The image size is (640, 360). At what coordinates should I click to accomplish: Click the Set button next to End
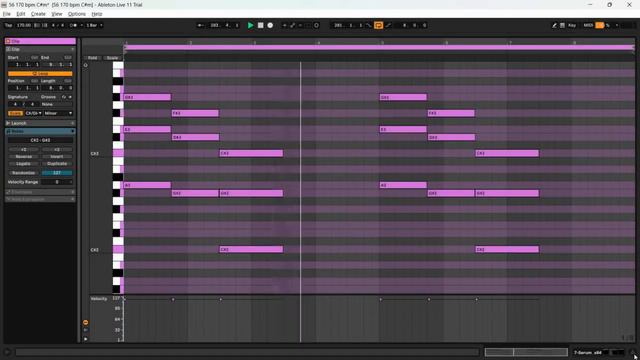68,58
